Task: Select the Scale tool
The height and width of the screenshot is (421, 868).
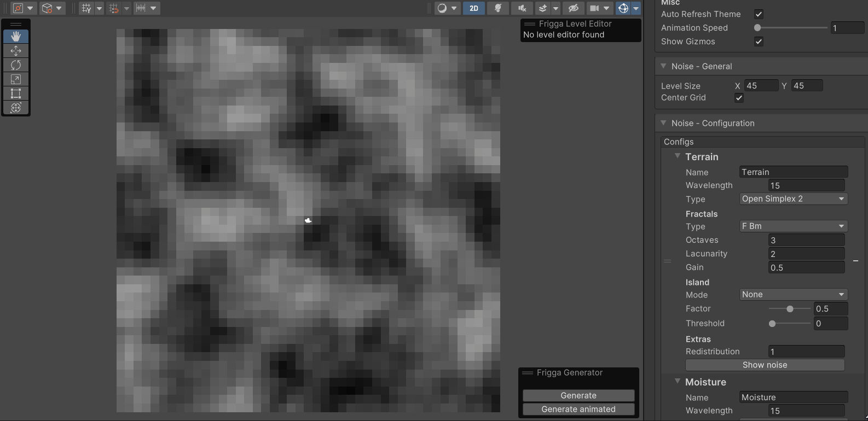Action: pos(16,79)
